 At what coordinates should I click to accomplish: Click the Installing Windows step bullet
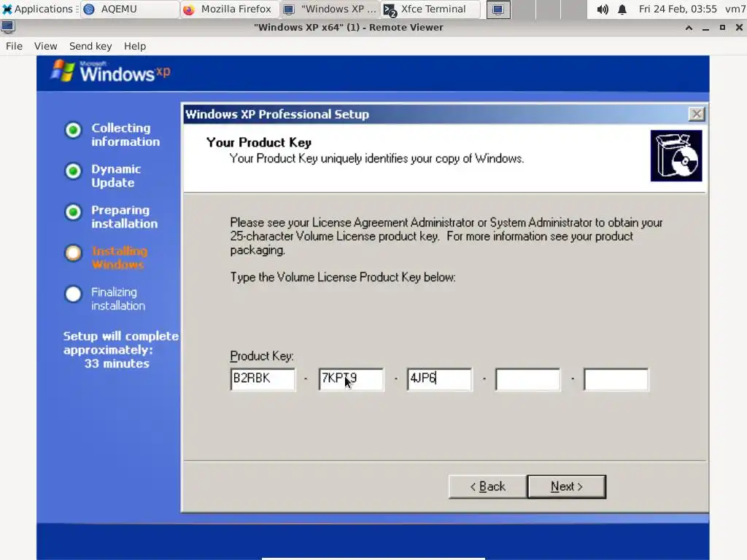click(x=74, y=253)
